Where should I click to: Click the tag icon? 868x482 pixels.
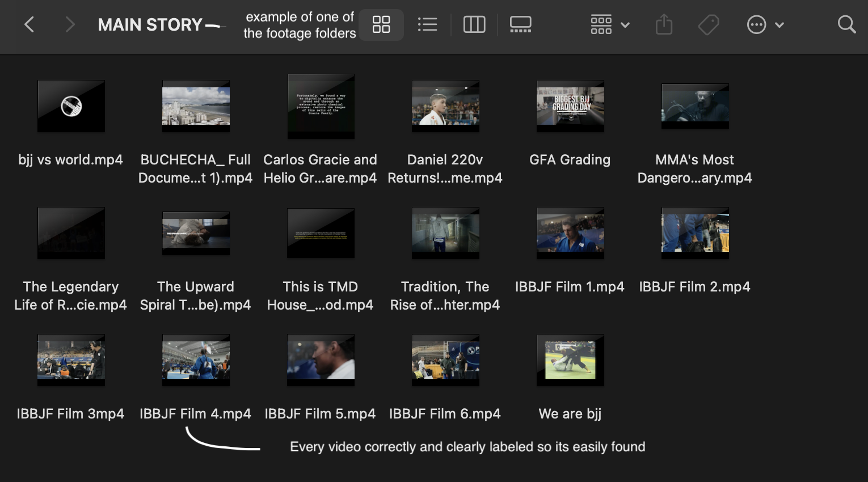(x=709, y=24)
